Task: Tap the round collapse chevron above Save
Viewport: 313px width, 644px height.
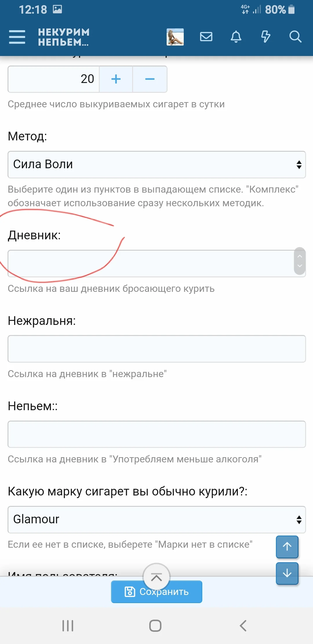Action: coord(156,577)
